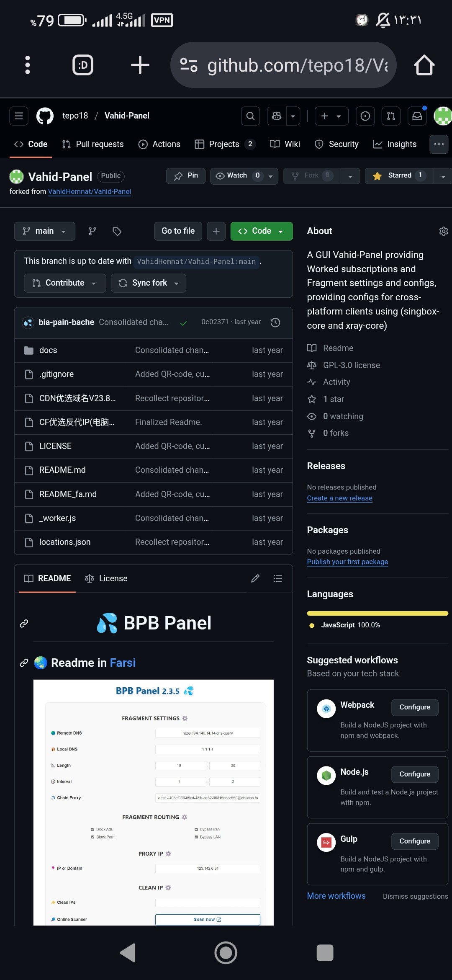Edit README with pencil icon
452x980 pixels.
click(255, 578)
